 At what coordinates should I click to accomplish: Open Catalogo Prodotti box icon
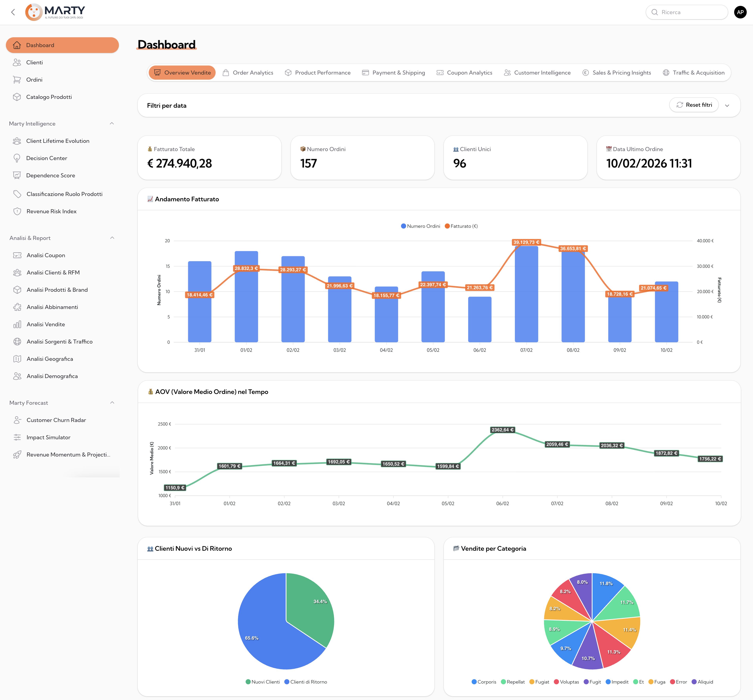coord(17,97)
